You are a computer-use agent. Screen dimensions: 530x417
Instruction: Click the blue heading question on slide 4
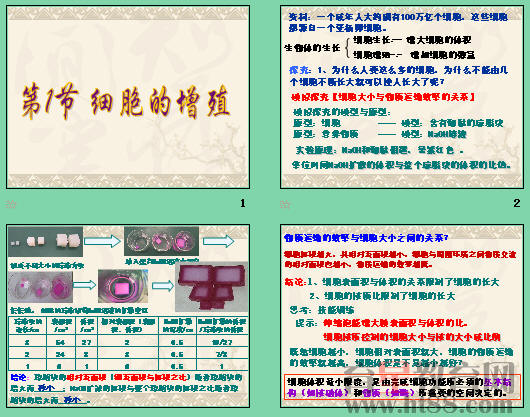366,238
